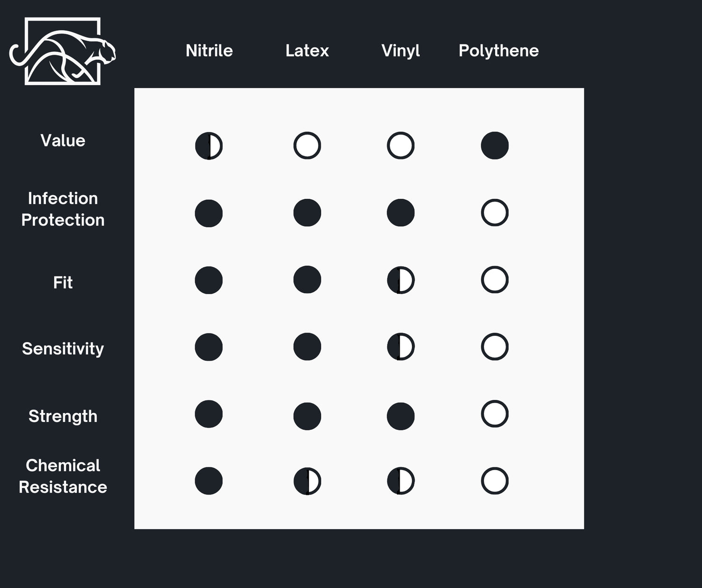Click the half-filled Vinyl Fit circle
Image resolution: width=702 pixels, height=588 pixels.
coord(401,280)
